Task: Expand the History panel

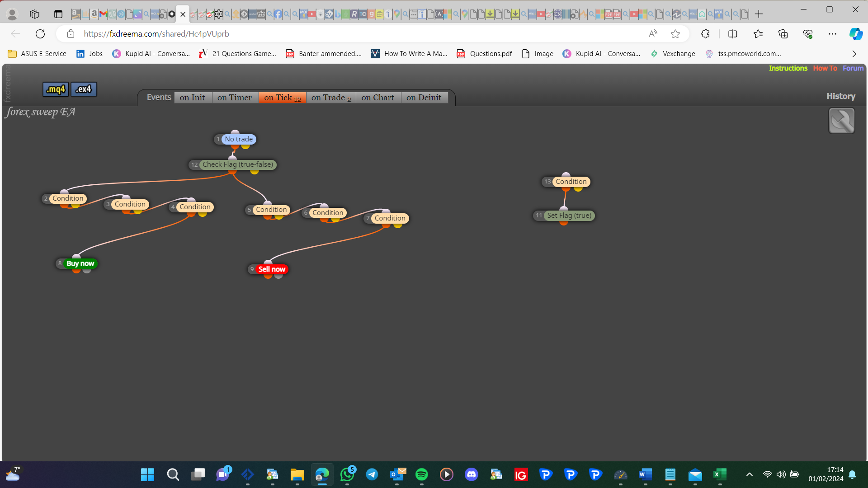Action: [x=841, y=96]
